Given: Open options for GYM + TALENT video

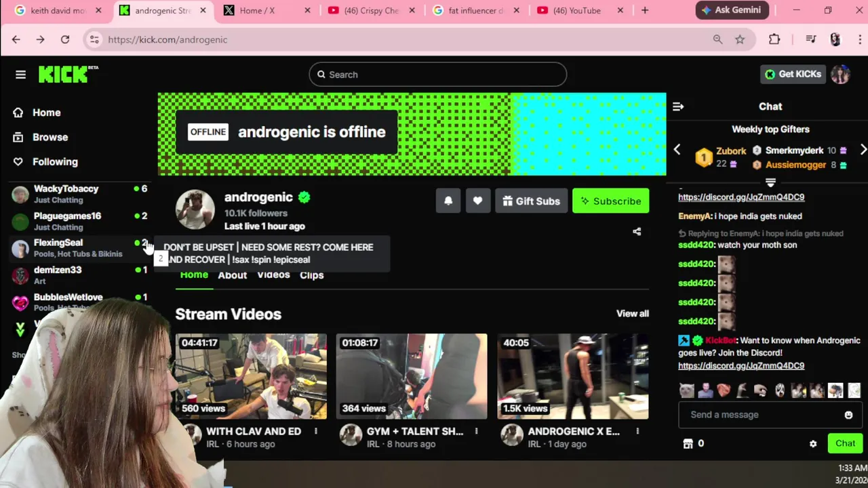Looking at the screenshot, I should click(476, 431).
